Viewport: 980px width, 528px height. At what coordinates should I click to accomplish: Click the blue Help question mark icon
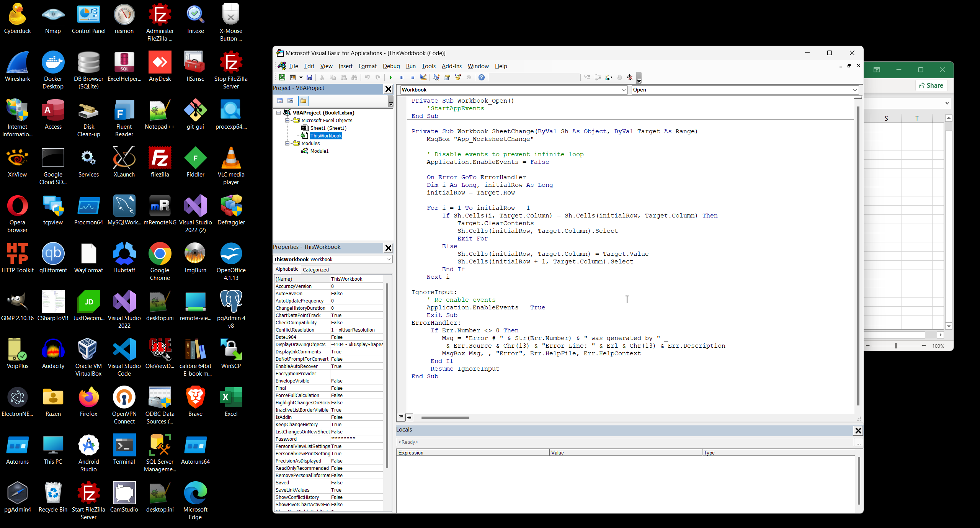tap(482, 77)
